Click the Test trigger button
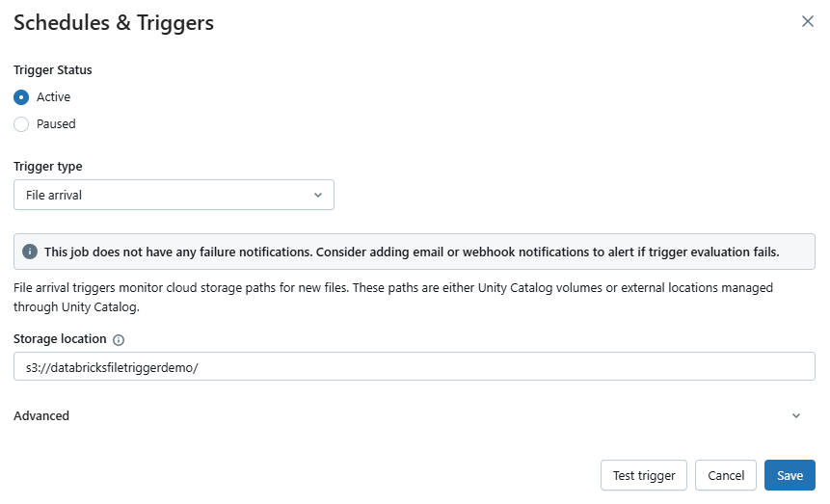Viewport: 830px width, 504px height. click(644, 475)
